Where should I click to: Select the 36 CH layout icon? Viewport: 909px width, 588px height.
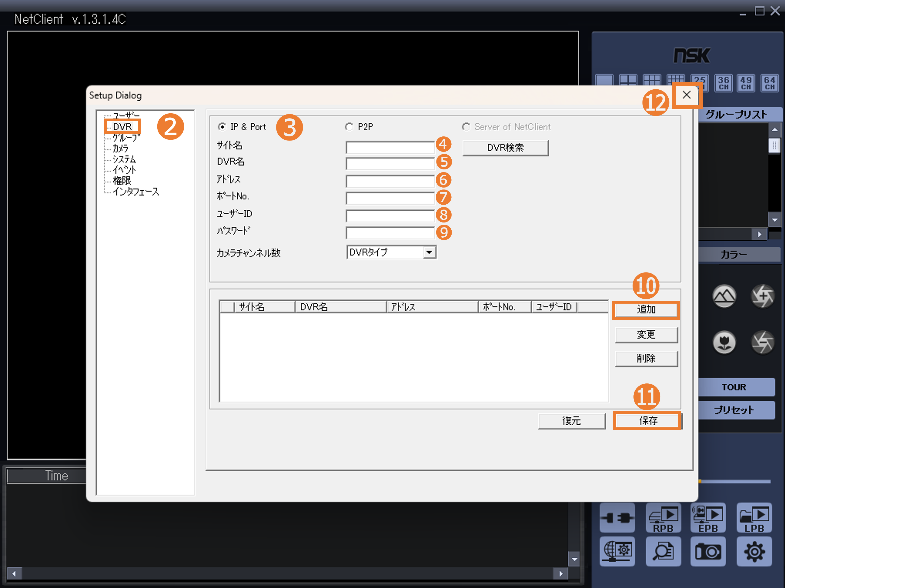point(723,83)
